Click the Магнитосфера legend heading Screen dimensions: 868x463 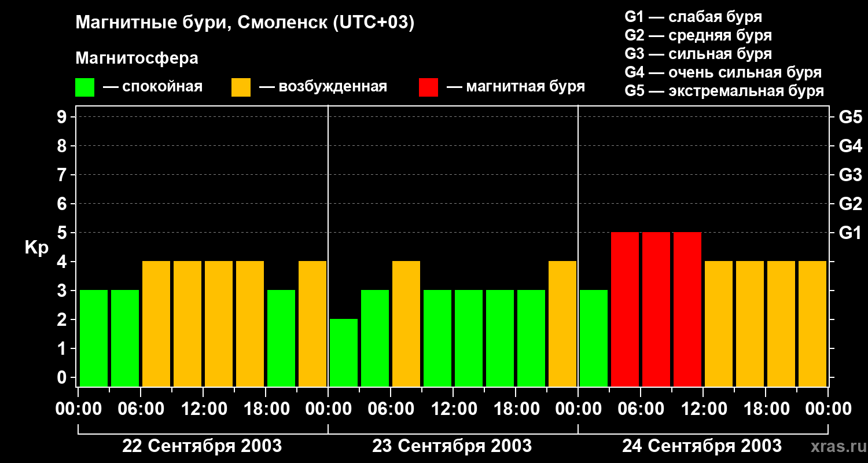[137, 58]
